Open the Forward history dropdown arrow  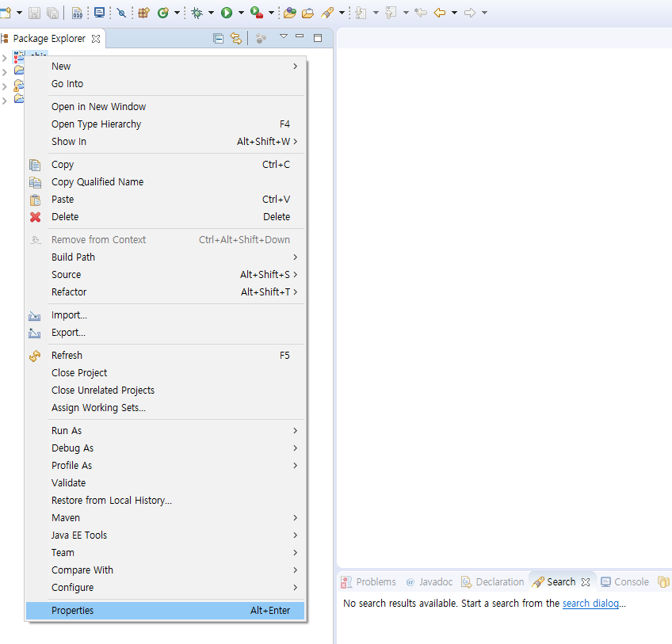tap(484, 13)
